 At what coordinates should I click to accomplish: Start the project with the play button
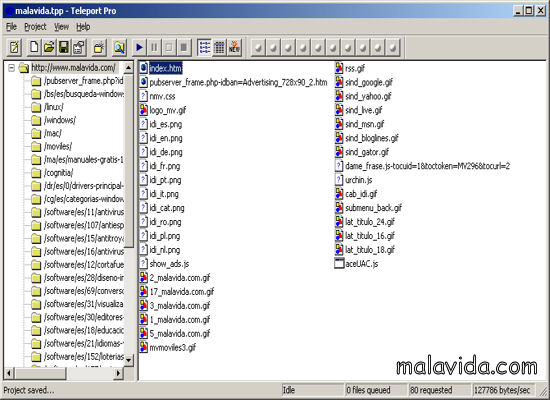(139, 47)
